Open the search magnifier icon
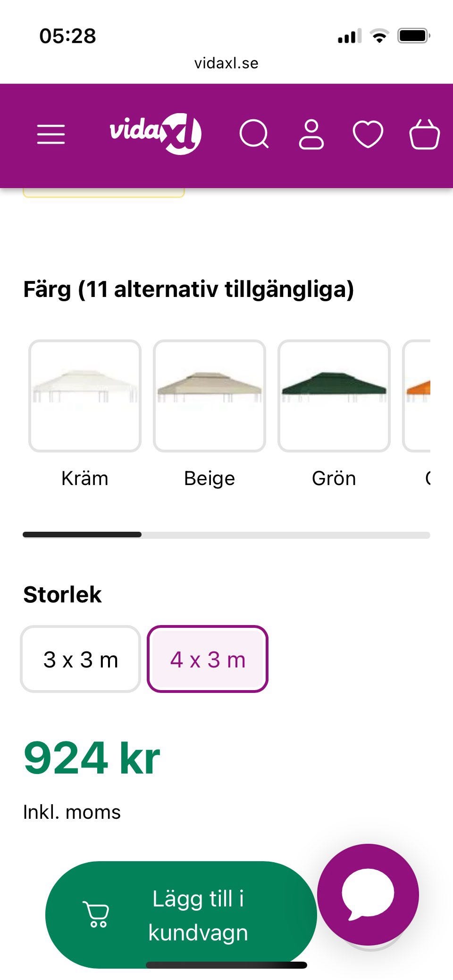 (x=254, y=135)
